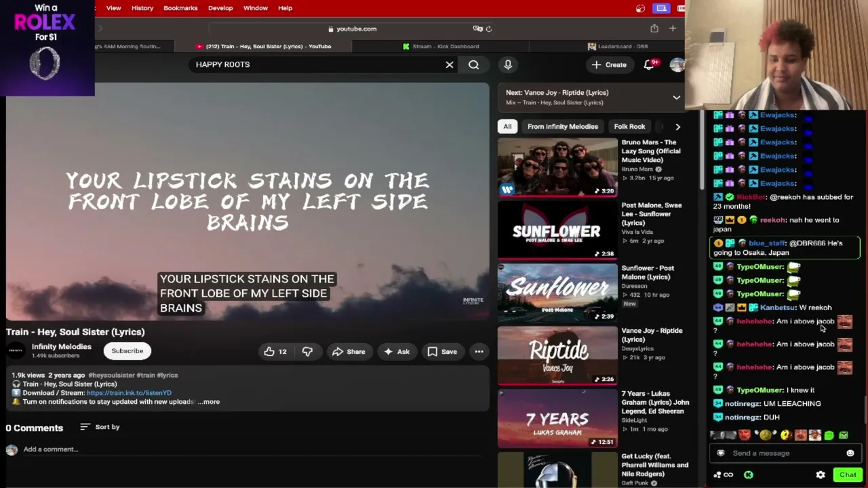Open the Sort by comments menu
This screenshot has width=868, height=488.
pyautogui.click(x=100, y=427)
